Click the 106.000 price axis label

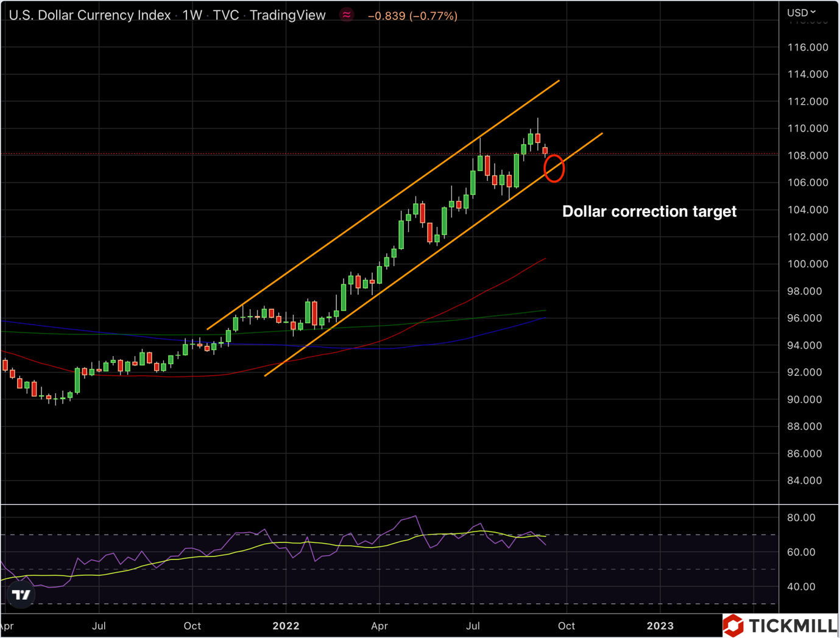(808, 183)
